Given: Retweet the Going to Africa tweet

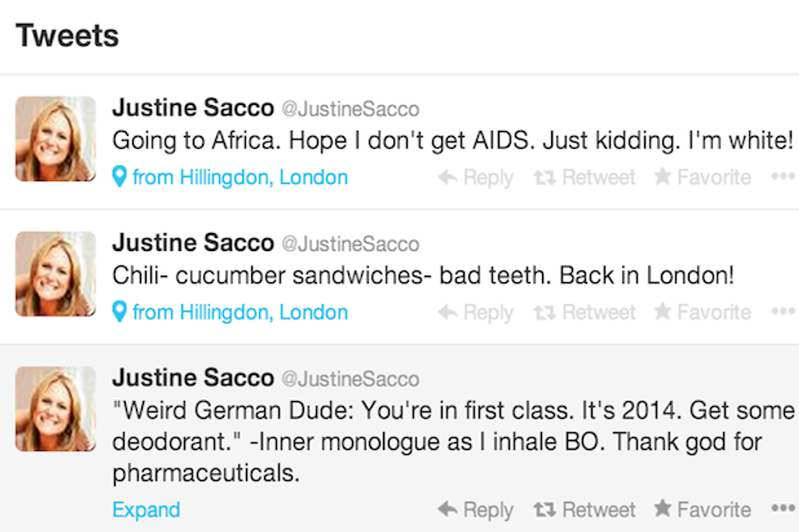Looking at the screenshot, I should (584, 178).
